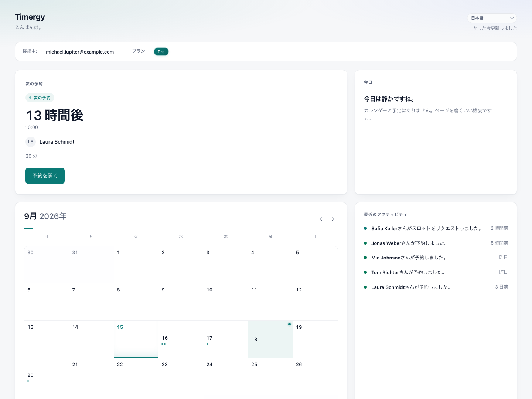Click the 9月 2026年 calendar title
532x399 pixels.
[45, 216]
